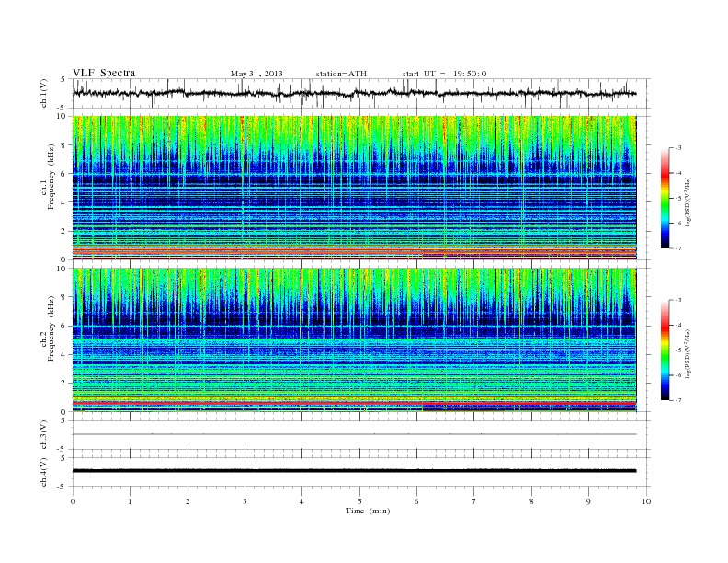Select the "May 3 , 2013" date text
This screenshot has width=728, height=563.
pos(256,74)
